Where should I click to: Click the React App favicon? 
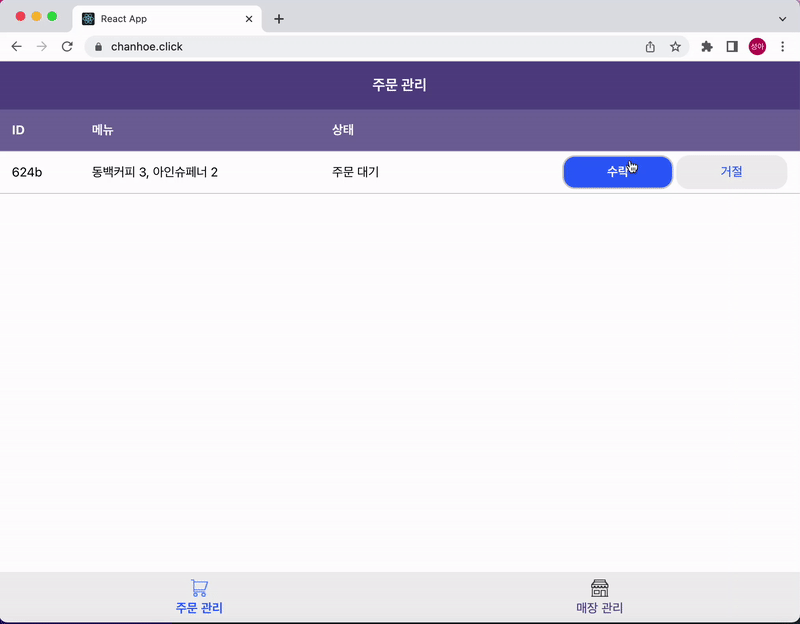(88, 19)
